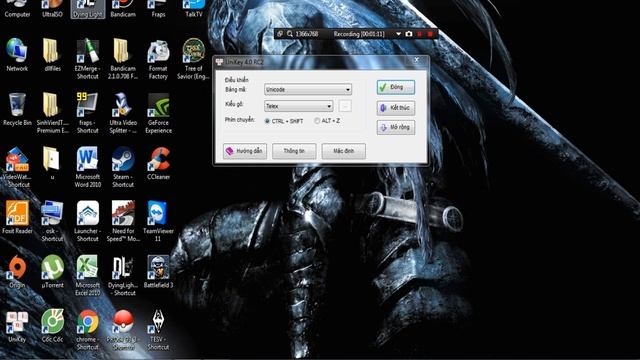Select the Steam - Shortcut icon
This screenshot has height=360, width=640.
pos(122,167)
